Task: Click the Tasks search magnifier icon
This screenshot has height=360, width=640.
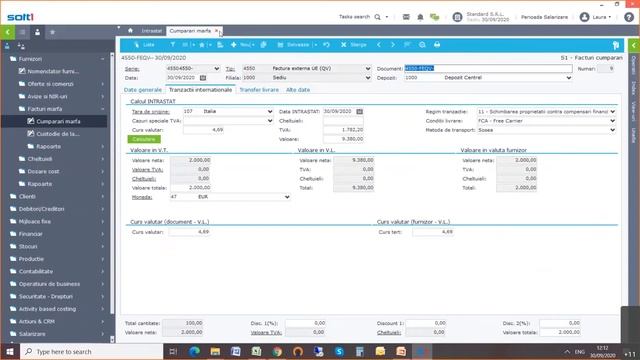Action: tap(378, 17)
